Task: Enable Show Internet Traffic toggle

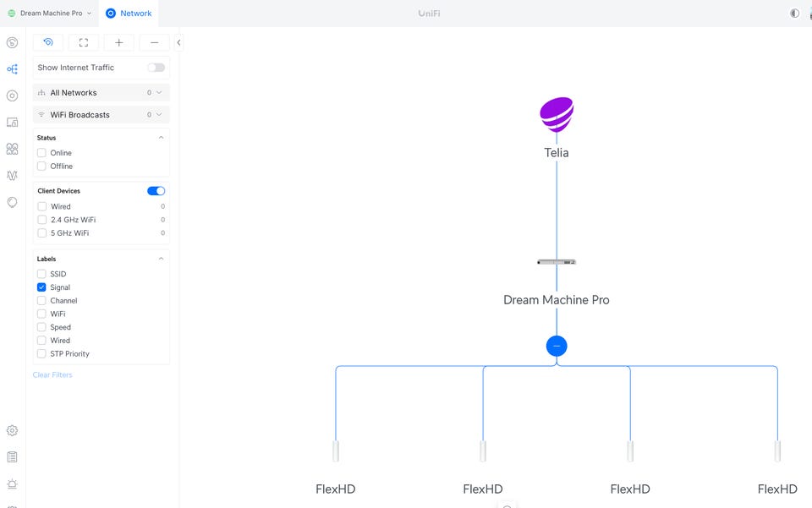Action: [156, 68]
